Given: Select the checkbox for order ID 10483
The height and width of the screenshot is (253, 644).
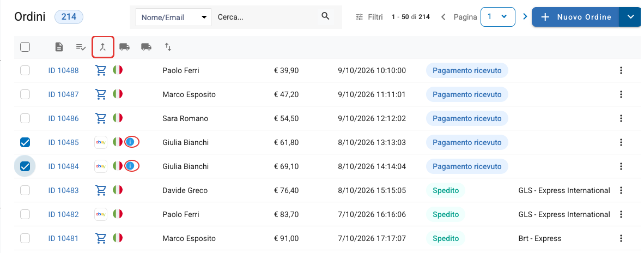Looking at the screenshot, I should click(25, 190).
